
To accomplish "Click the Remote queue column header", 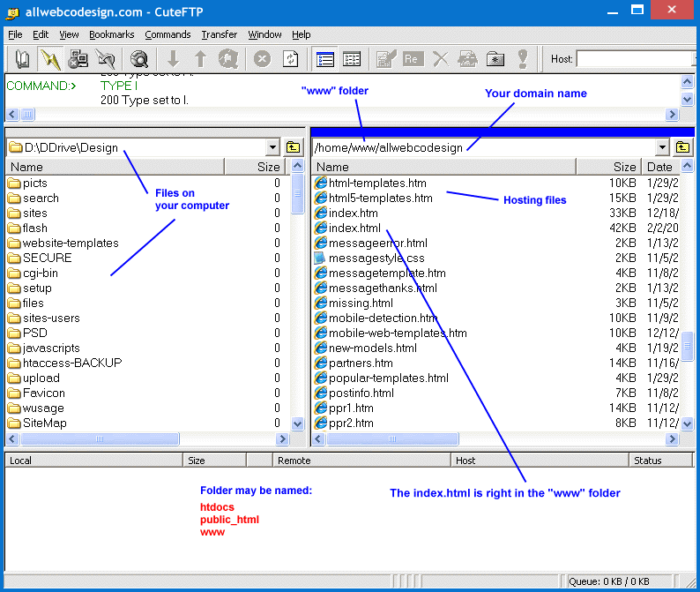I will click(x=361, y=461).
